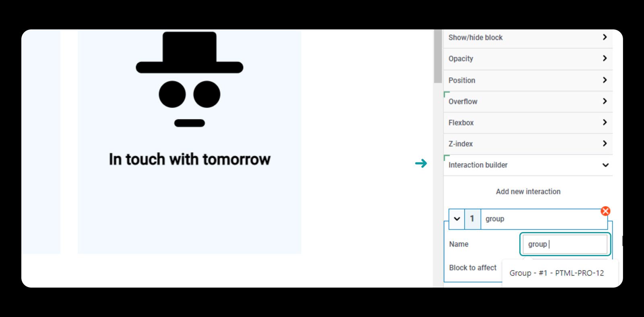Click Add new interaction

coord(528,192)
